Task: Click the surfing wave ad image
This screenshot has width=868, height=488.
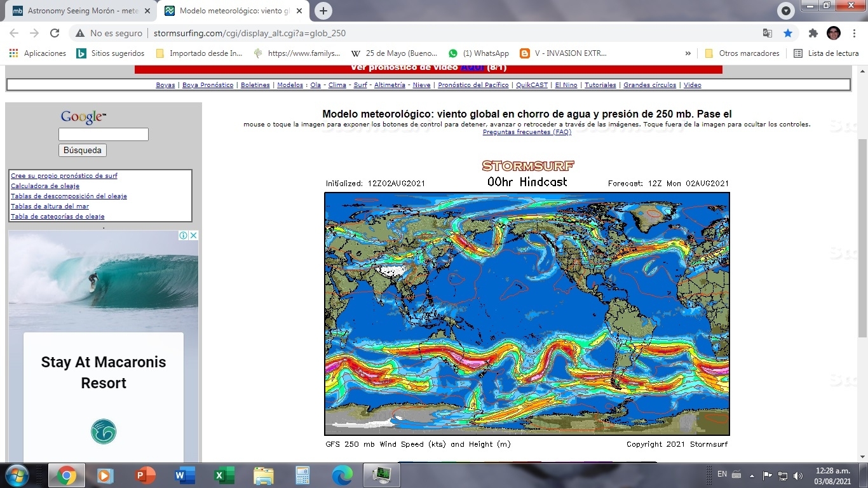Action: point(104,280)
